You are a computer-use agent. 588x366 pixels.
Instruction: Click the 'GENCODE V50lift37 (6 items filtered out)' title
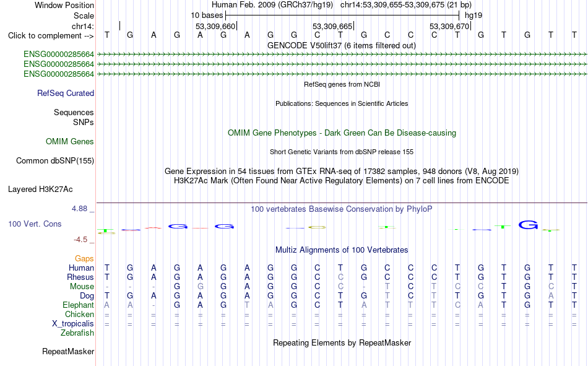click(342, 45)
